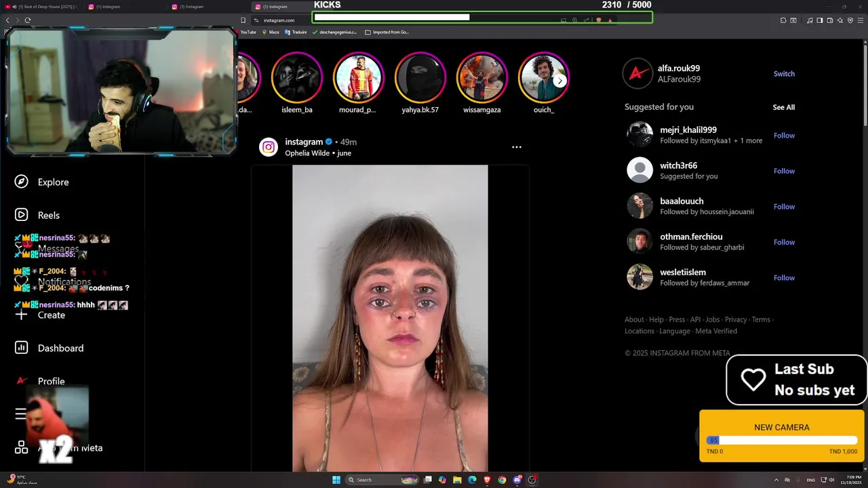Switch to the Best of Deep House tab
The image size is (868, 488).
(x=42, y=7)
